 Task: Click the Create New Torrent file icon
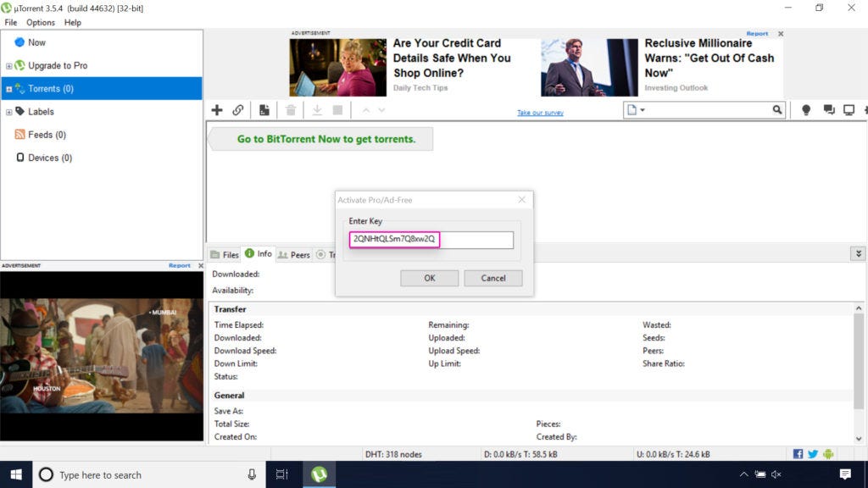[264, 110]
